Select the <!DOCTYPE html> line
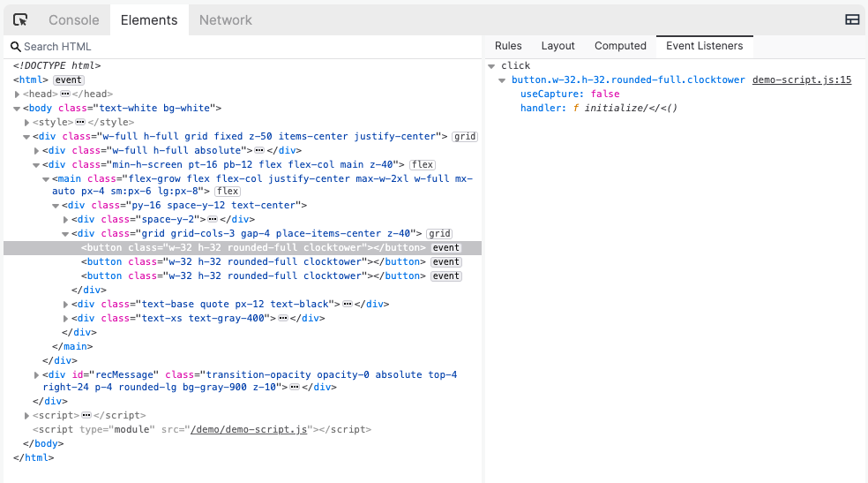The width and height of the screenshot is (868, 483). 57,65
